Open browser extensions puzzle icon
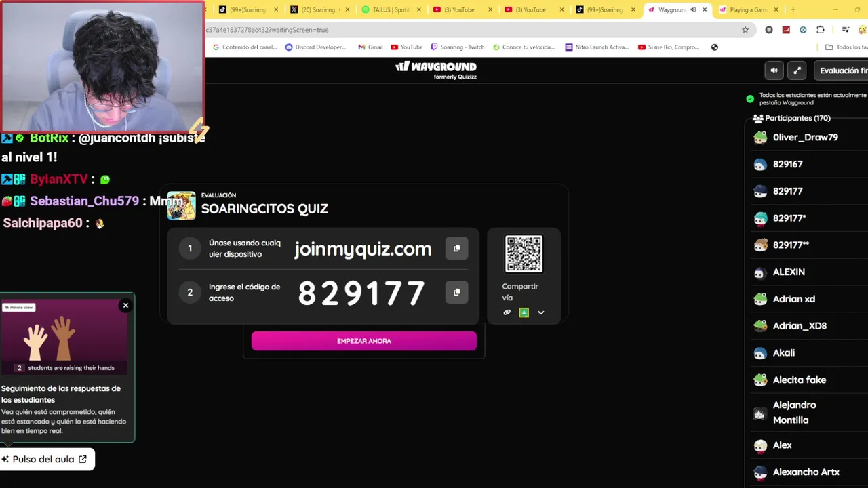This screenshot has width=868, height=488. click(x=821, y=30)
